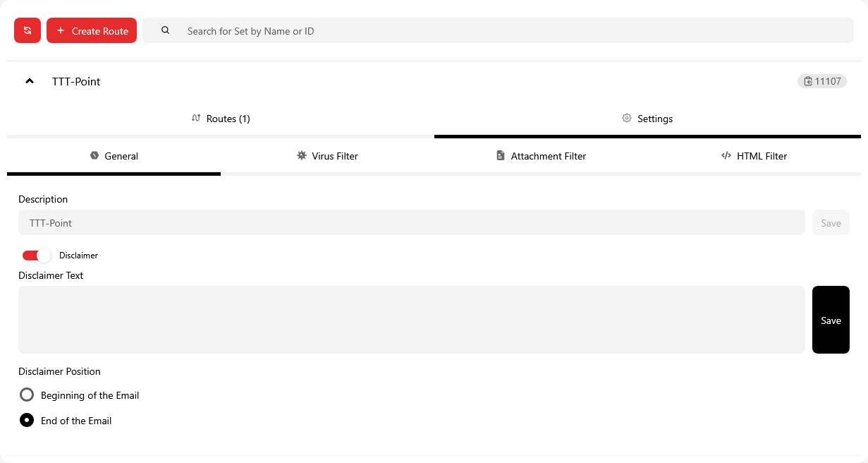Click the red refresh icon button

27,30
